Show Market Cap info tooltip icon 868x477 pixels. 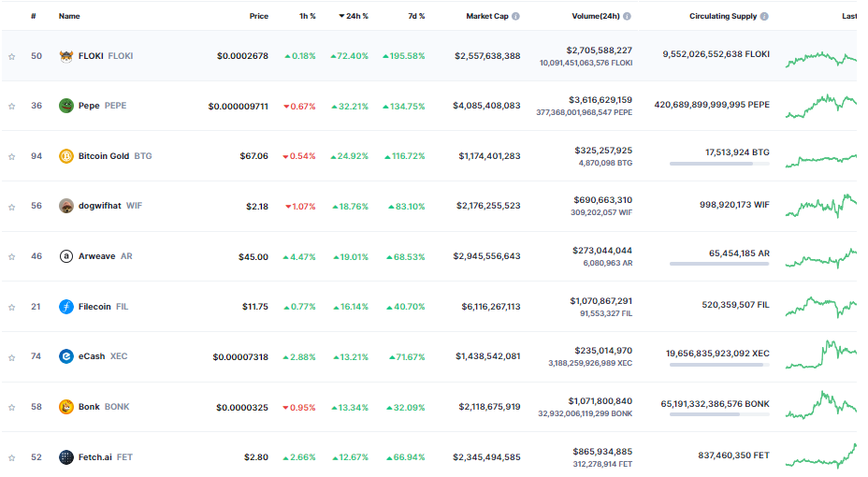516,16
